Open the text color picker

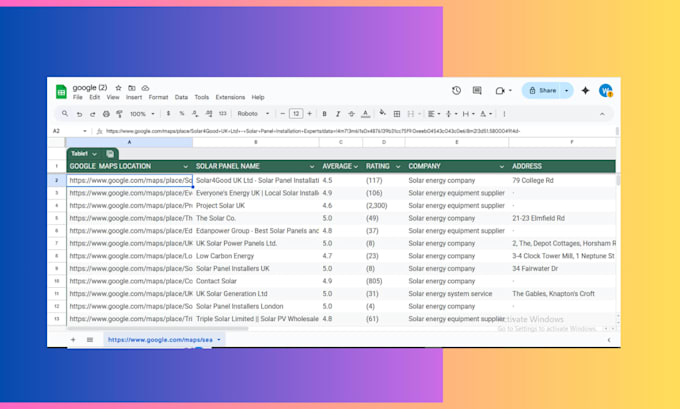click(366, 114)
